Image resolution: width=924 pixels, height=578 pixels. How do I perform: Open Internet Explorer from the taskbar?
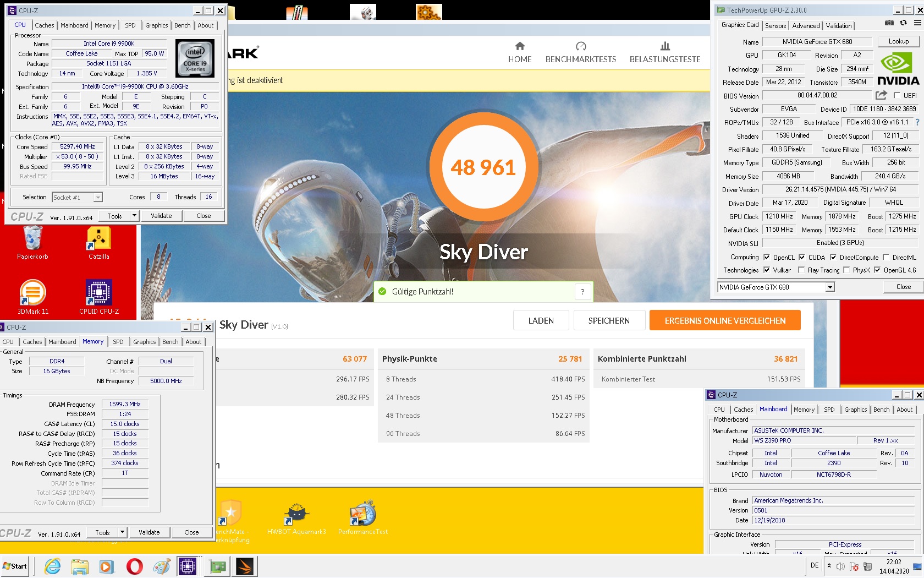(53, 566)
